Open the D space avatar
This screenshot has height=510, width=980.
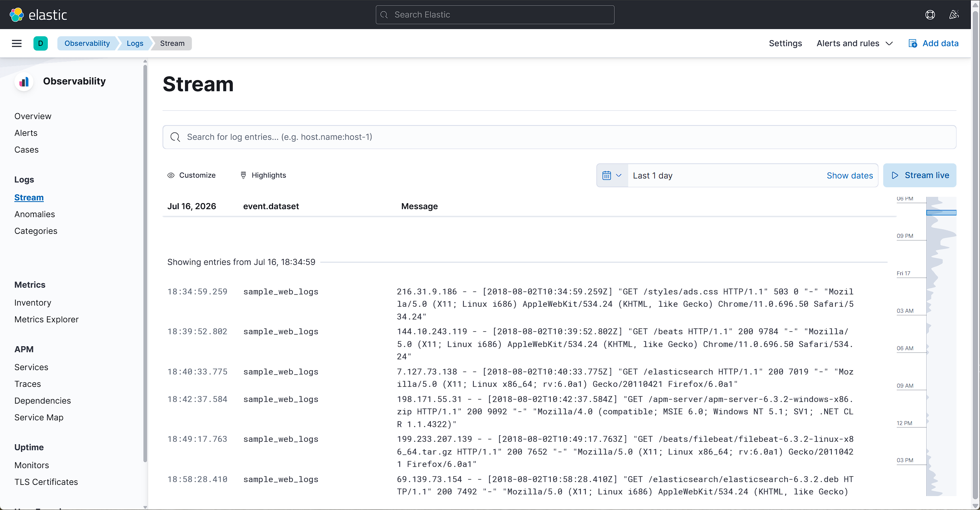coord(40,43)
